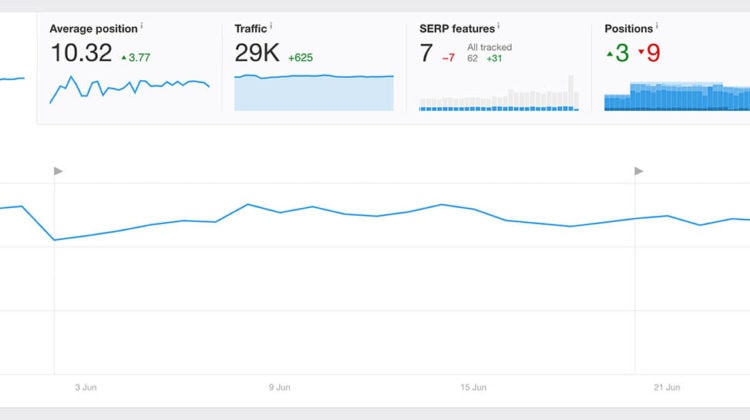Click the Traffic area sparkline
The width and height of the screenshot is (750, 420).
click(314, 92)
